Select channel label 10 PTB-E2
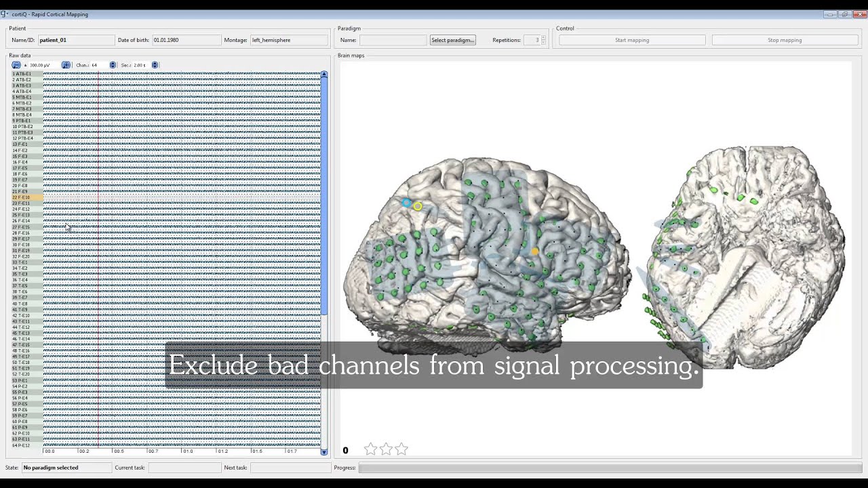Image resolution: width=868 pixels, height=488 pixels. (27, 127)
